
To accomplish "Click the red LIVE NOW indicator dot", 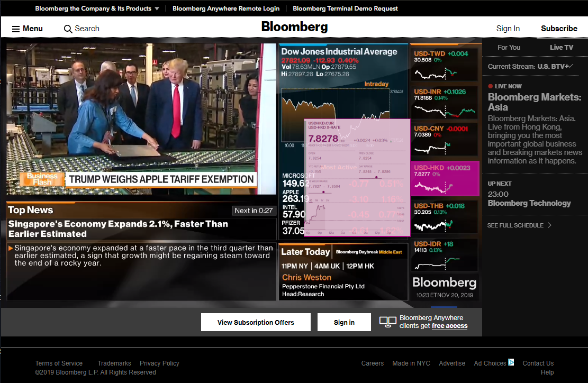I will (490, 86).
